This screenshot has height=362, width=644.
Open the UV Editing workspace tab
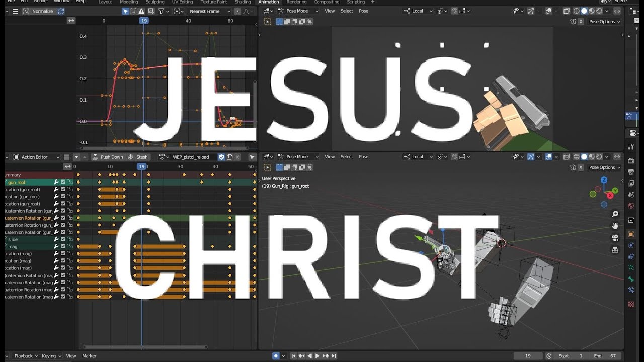point(183,2)
